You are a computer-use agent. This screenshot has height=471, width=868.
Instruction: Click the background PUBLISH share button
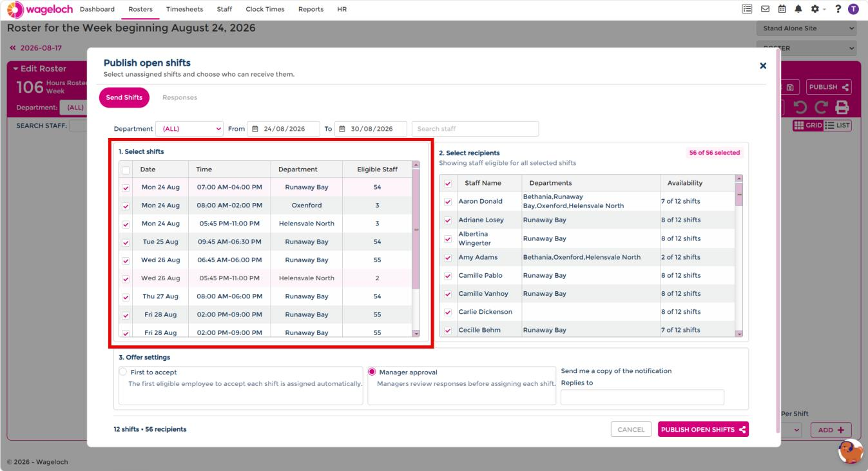[x=828, y=87]
